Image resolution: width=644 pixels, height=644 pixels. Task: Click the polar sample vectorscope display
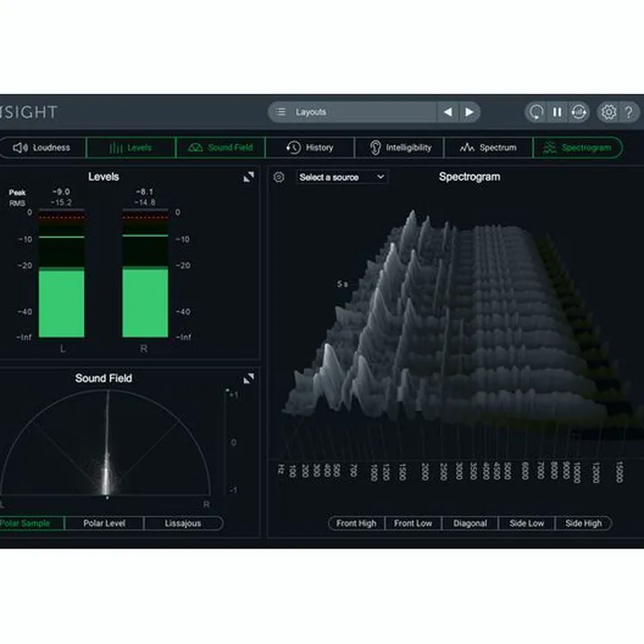[x=106, y=444]
